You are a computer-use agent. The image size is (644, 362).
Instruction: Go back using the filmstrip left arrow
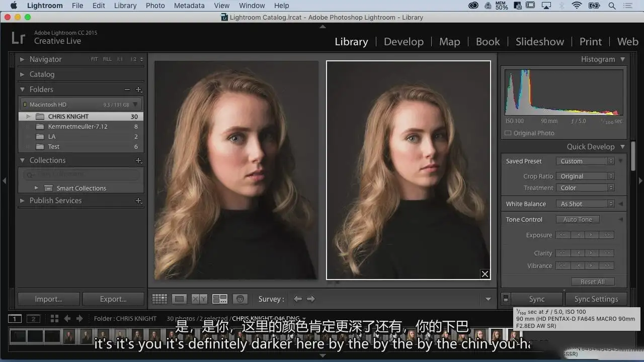[67, 318]
